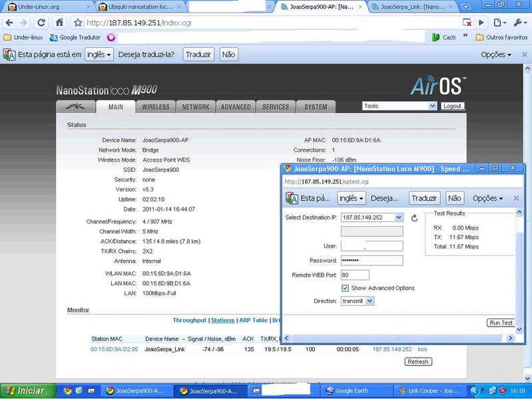Screen dimensions: 532x399
Task: Open Google Tradutor bookmark
Action: [75, 37]
